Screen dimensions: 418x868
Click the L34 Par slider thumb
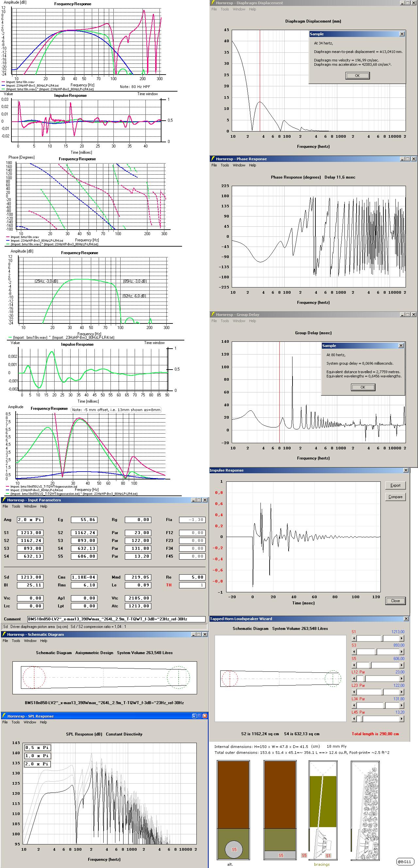coord(384,705)
